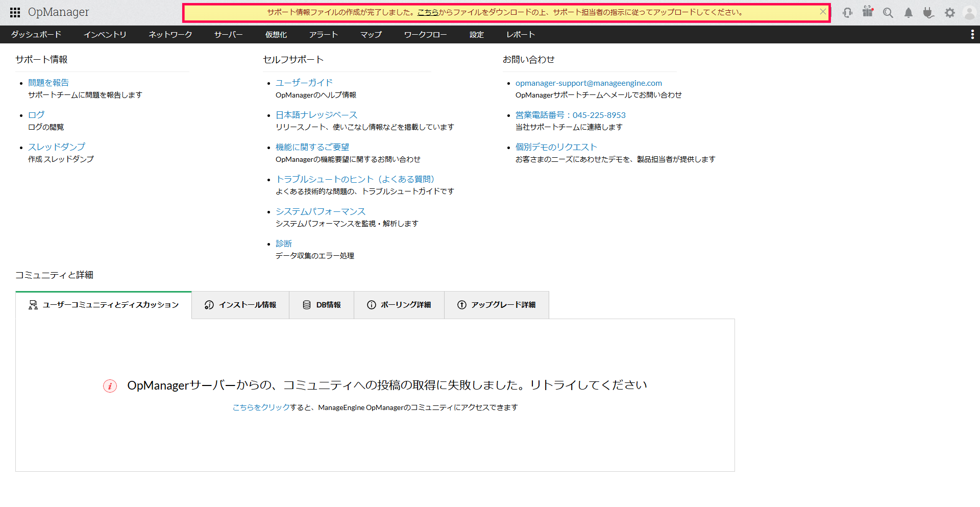Click the スレッドダンプ link
The width and height of the screenshot is (980, 507).
click(x=57, y=147)
